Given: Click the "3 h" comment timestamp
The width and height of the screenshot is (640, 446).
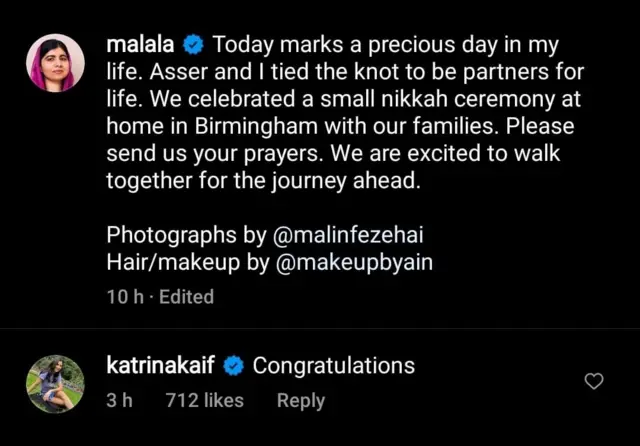Looking at the screenshot, I should coord(120,400).
